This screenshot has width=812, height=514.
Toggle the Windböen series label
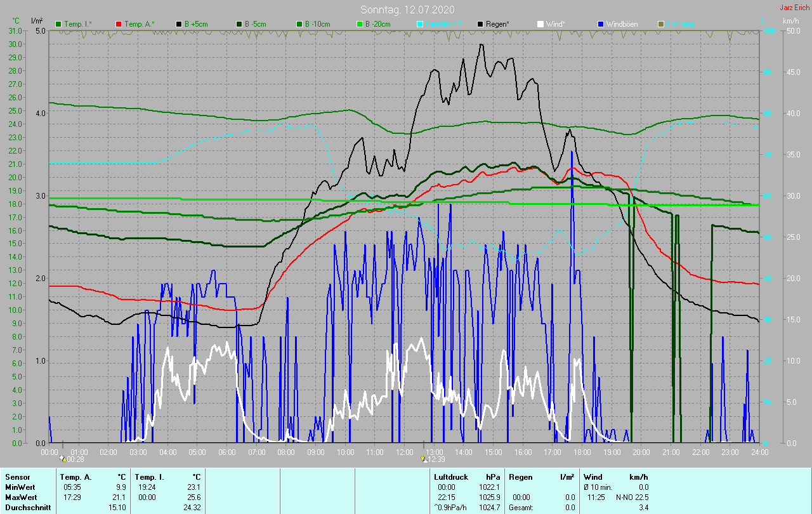pos(622,24)
